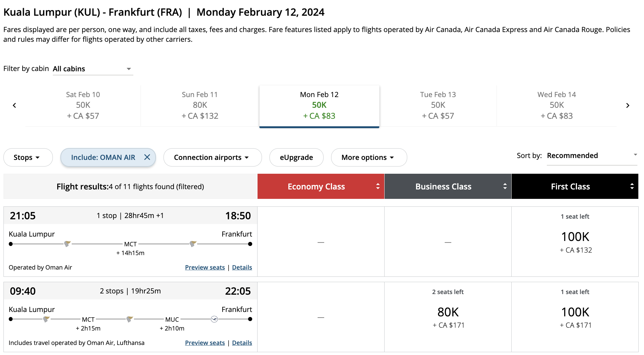Expand the More options menu

click(x=369, y=157)
